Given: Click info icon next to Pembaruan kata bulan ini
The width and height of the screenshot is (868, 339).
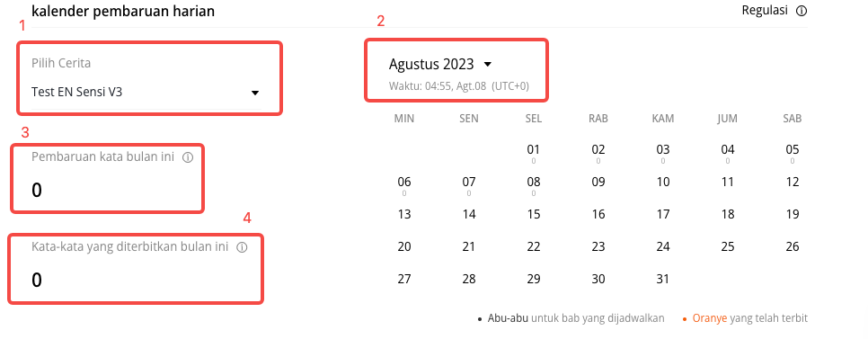Looking at the screenshot, I should 188,157.
